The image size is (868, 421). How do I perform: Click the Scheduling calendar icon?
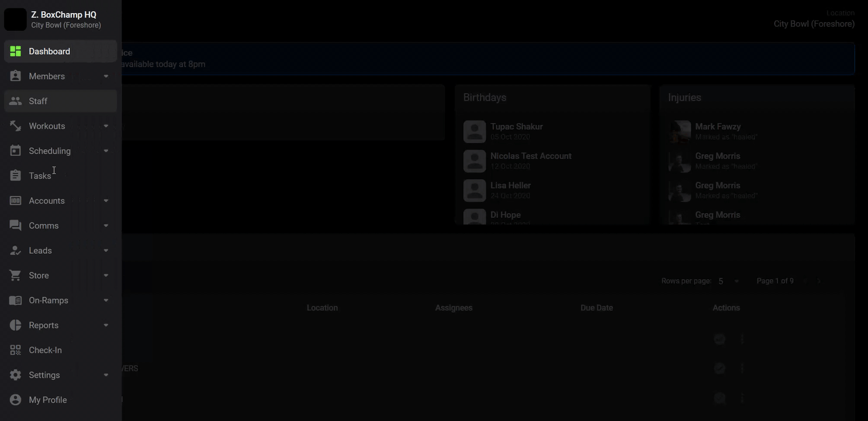point(15,151)
